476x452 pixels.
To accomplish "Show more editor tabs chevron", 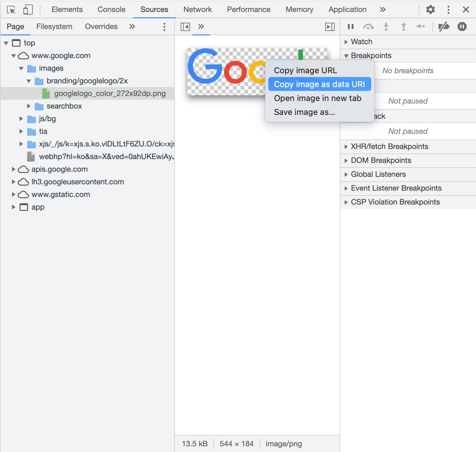I will tap(201, 27).
